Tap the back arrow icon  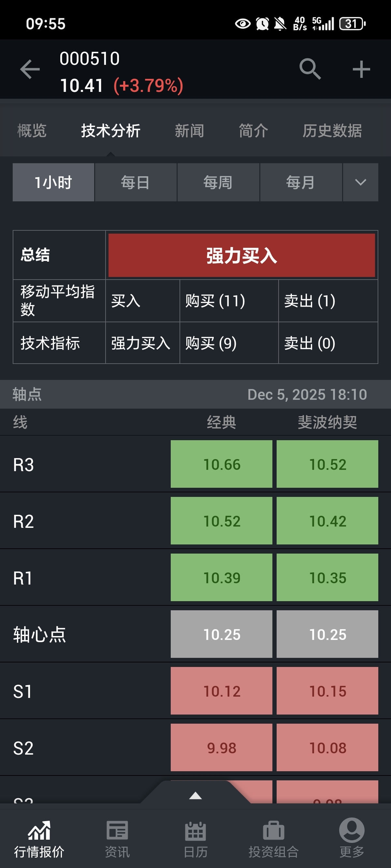tap(30, 69)
